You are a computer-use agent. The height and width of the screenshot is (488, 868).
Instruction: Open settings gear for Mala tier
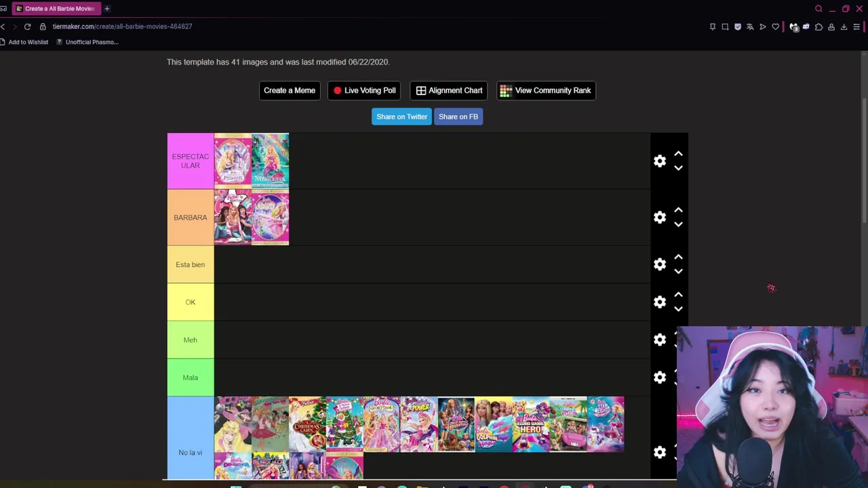click(x=660, y=378)
